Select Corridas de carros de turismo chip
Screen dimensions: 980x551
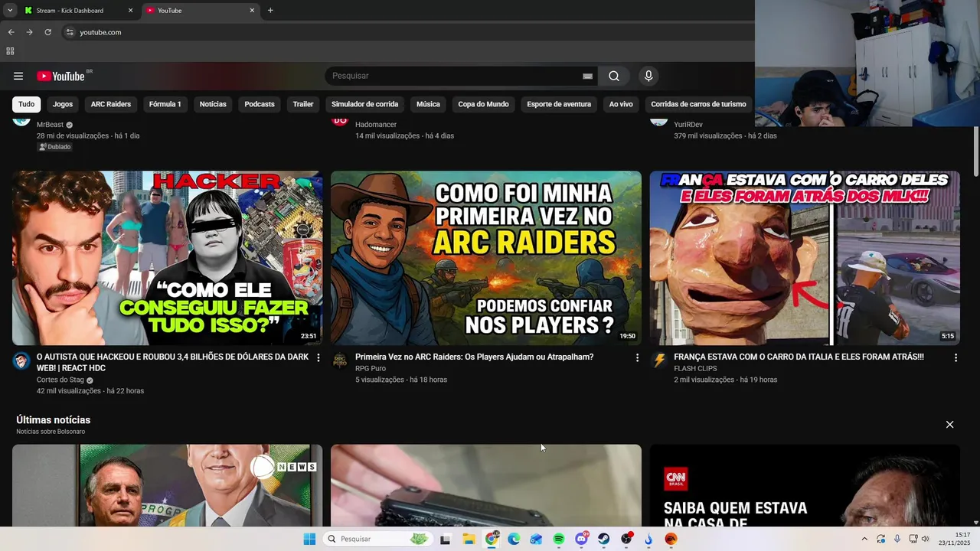[698, 104]
